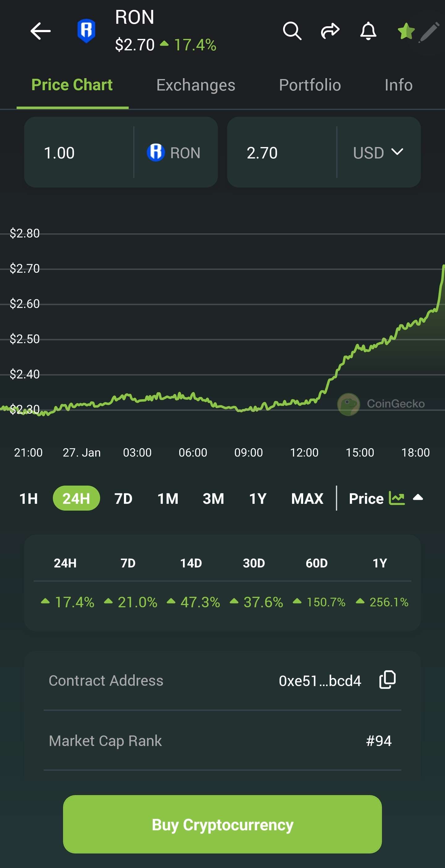
Task: Select the 7D chart range
Action: pyautogui.click(x=123, y=498)
